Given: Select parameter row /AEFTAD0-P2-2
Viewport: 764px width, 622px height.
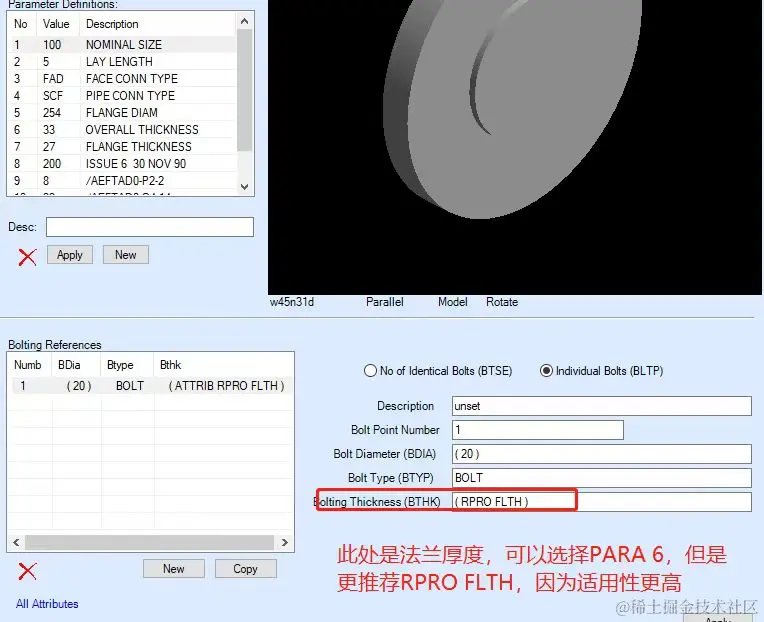Looking at the screenshot, I should [x=123, y=181].
